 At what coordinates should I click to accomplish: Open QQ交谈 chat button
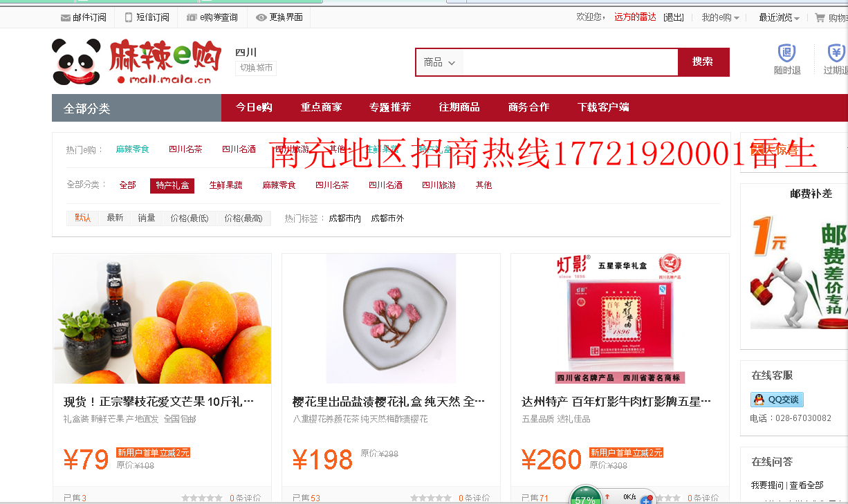click(x=777, y=400)
